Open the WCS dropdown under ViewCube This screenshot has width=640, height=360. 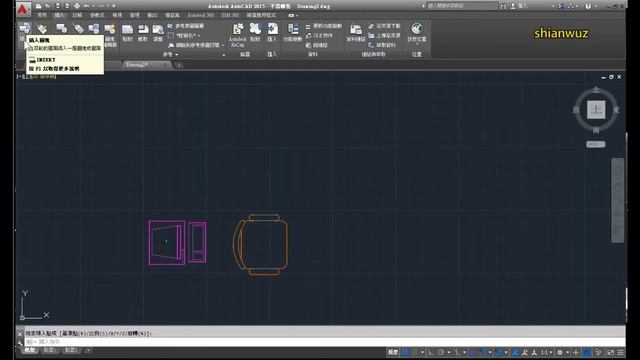coord(596,144)
